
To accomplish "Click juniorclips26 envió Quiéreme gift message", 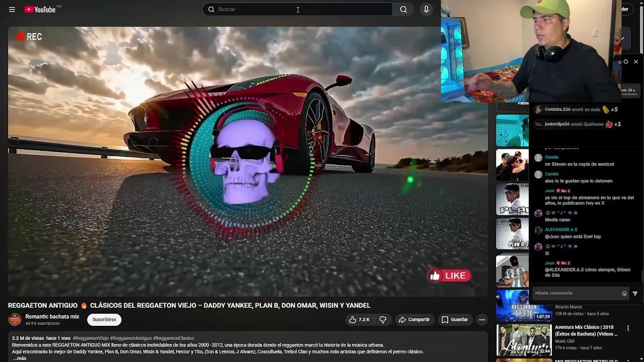I will click(578, 124).
